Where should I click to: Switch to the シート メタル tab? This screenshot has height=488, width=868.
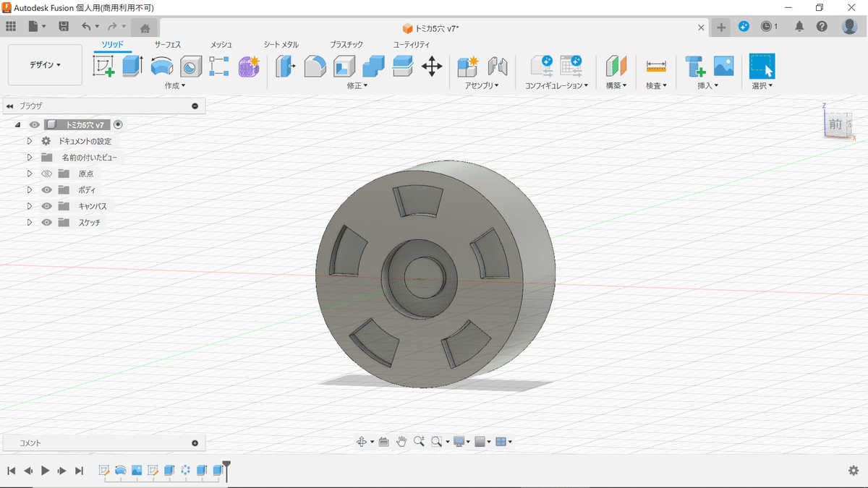[281, 45]
